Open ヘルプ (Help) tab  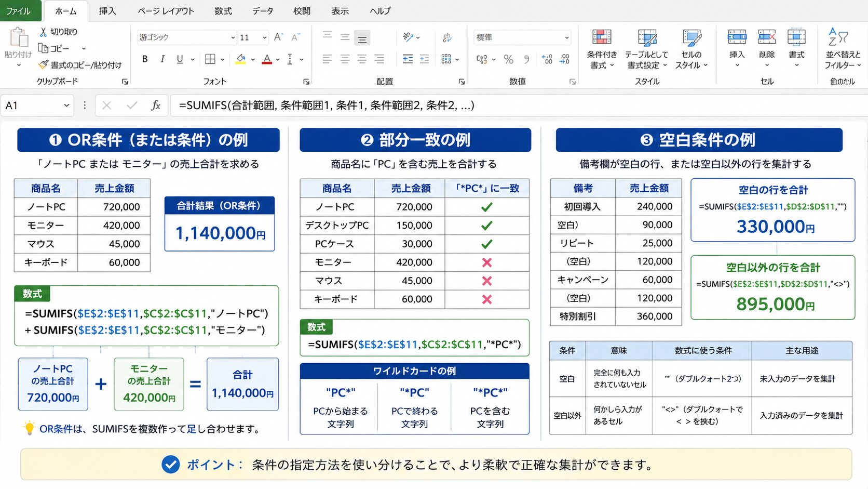[x=380, y=11]
